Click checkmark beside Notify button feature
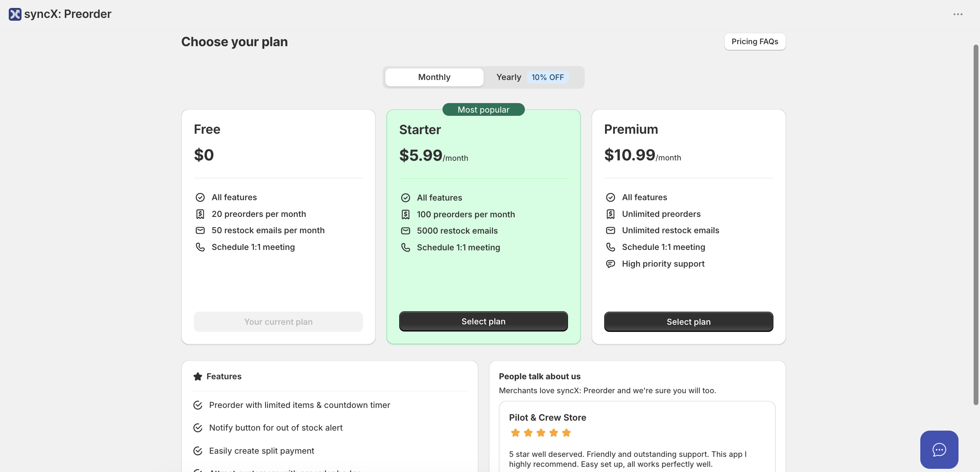 click(198, 428)
